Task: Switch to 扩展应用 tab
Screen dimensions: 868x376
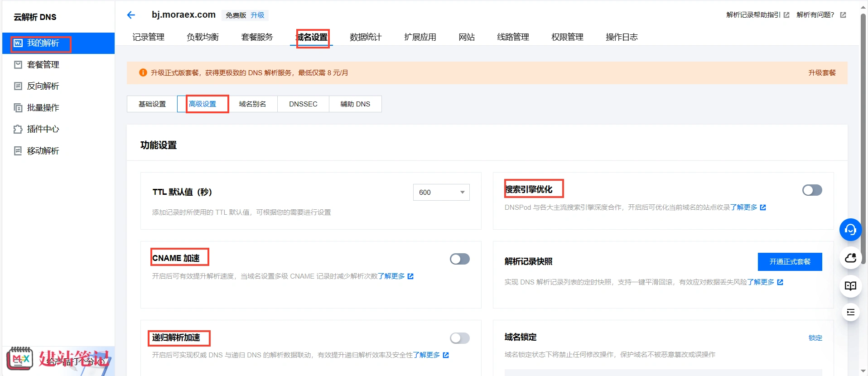Action: [420, 37]
